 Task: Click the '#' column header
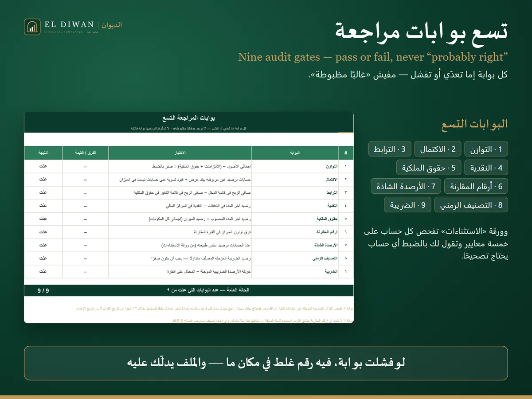(345, 153)
